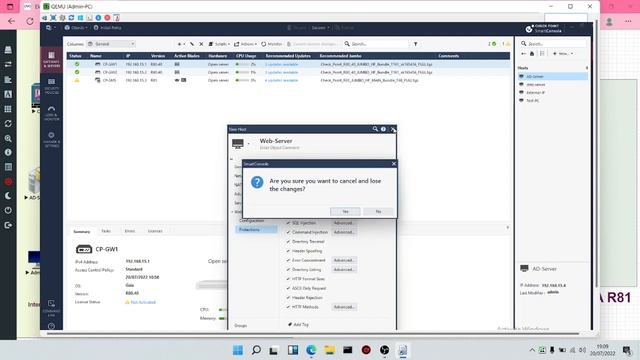Viewport: 640px width, 360px height.
Task: Open Edge browser on Windows taskbar
Action: [311, 350]
